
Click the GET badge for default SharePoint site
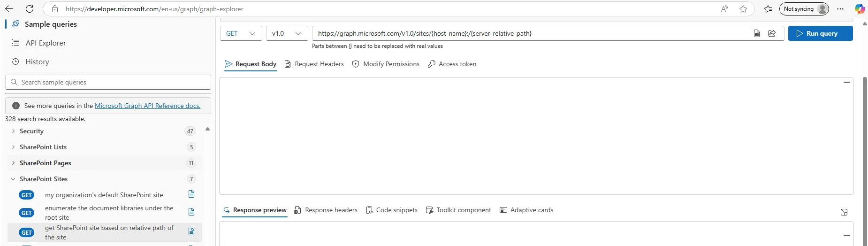(x=27, y=195)
